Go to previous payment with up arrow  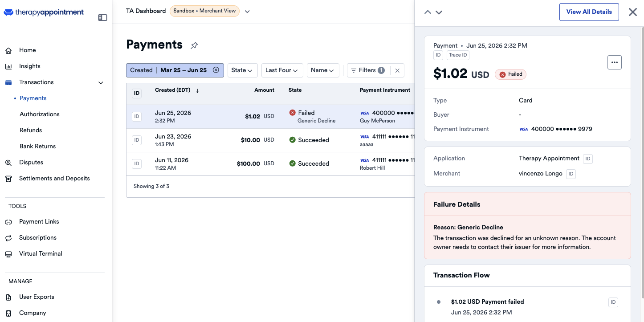(x=428, y=12)
